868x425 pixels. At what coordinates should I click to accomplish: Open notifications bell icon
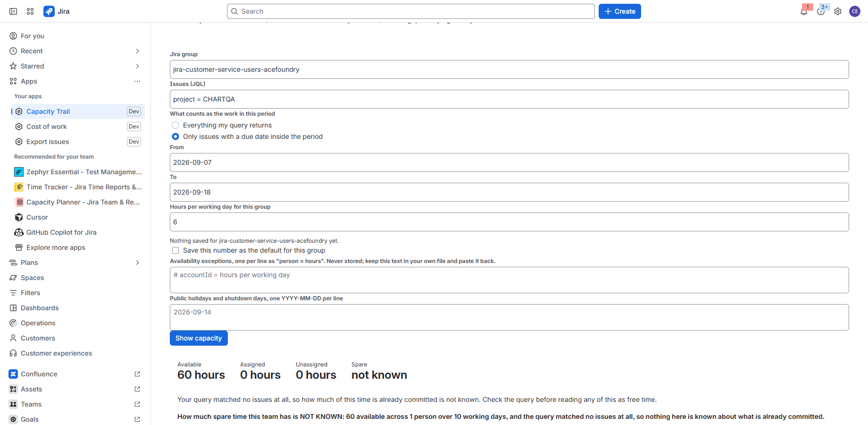[804, 11]
